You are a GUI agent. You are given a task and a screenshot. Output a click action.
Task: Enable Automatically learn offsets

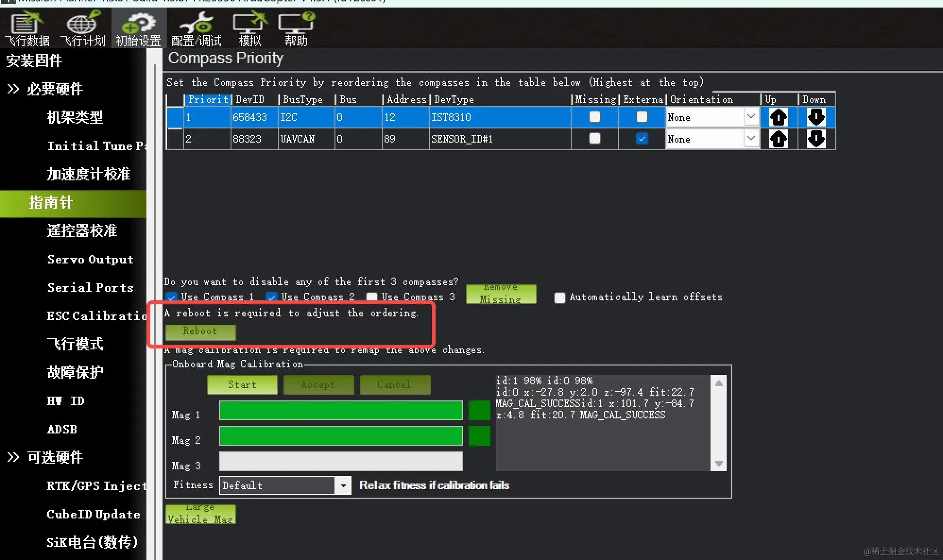coord(559,297)
